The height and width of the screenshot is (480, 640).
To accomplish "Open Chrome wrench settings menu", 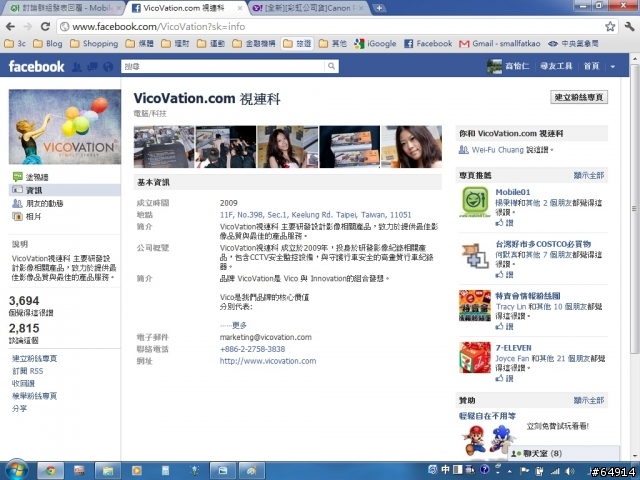I will (x=629, y=27).
